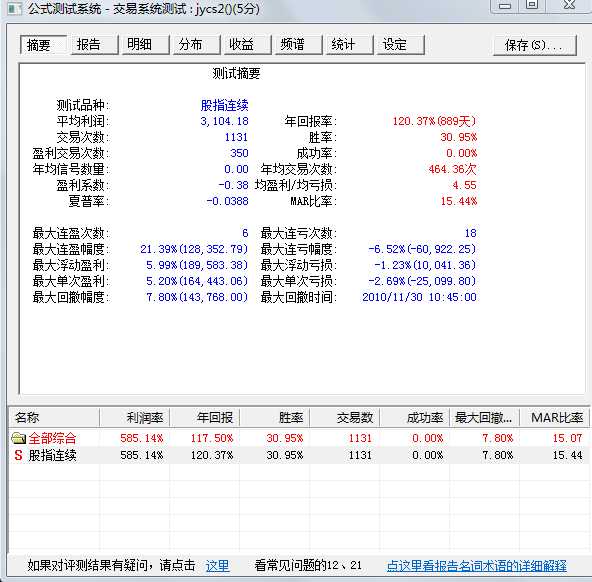Click the 保存(S)... save button
This screenshot has height=582, width=592.
coord(534,45)
